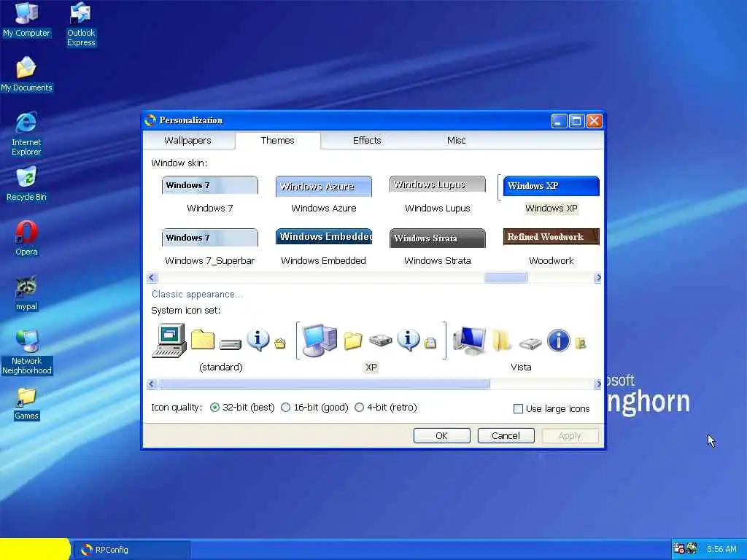This screenshot has height=560, width=747.
Task: Click the 8:56 AM taskbar clock
Action: click(721, 549)
